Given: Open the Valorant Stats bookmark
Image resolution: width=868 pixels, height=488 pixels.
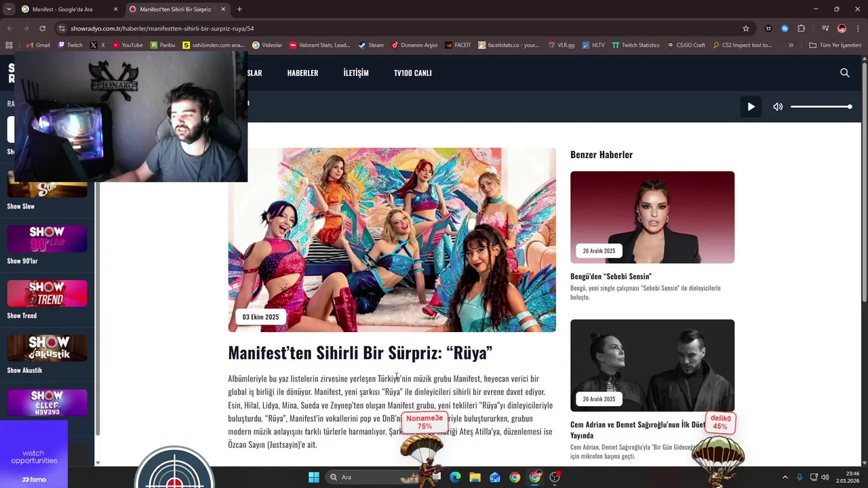Looking at the screenshot, I should [x=320, y=45].
